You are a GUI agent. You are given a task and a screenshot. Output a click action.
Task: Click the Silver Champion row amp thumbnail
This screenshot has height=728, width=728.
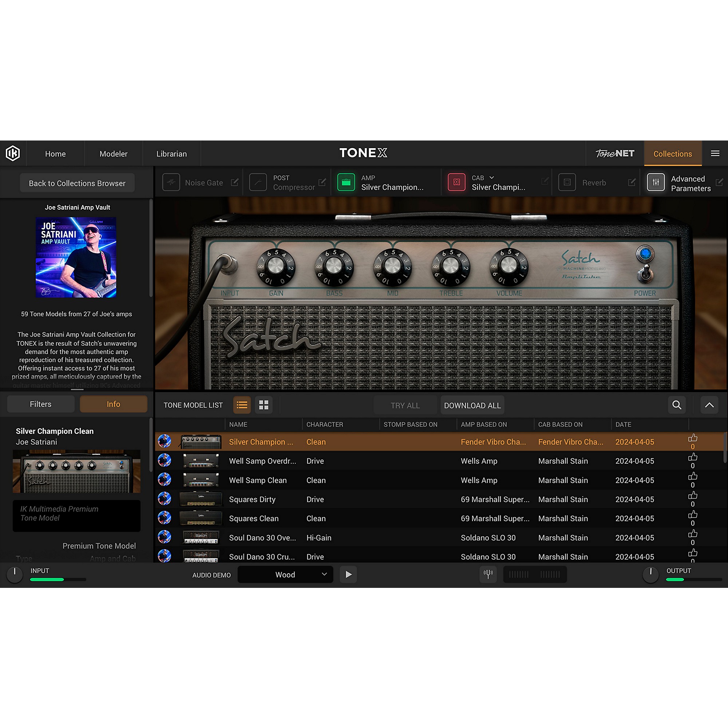click(201, 442)
